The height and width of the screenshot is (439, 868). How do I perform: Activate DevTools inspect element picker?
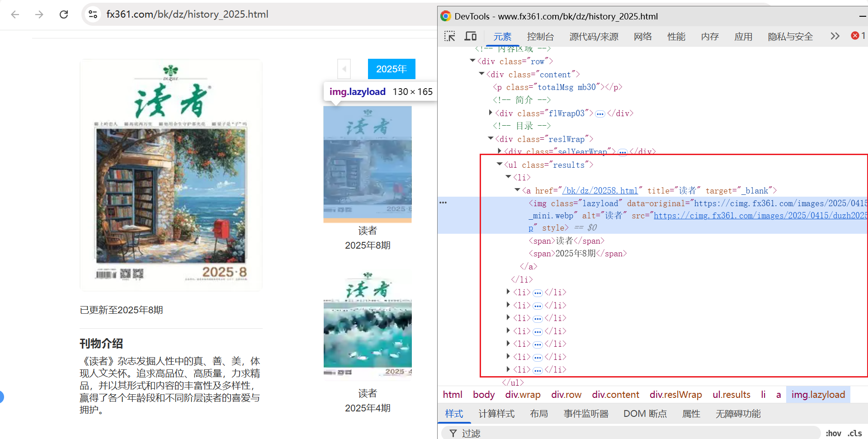(449, 36)
